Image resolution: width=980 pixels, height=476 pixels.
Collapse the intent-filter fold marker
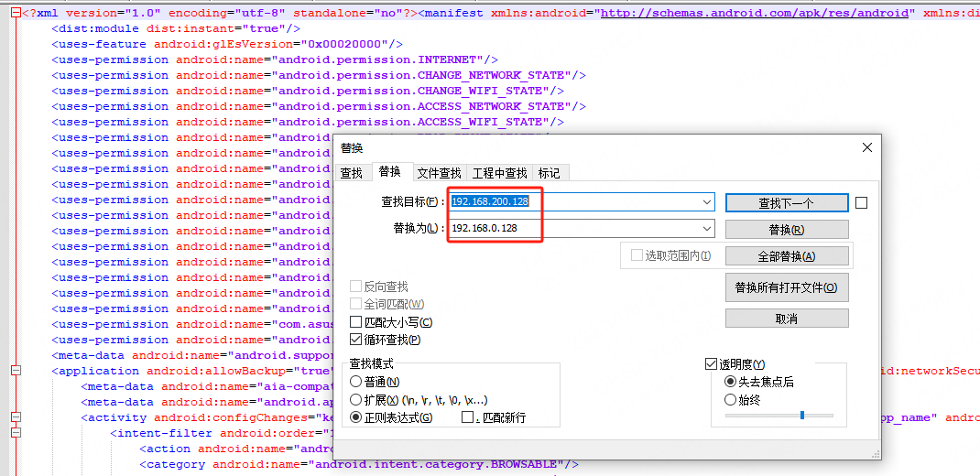click(x=16, y=433)
